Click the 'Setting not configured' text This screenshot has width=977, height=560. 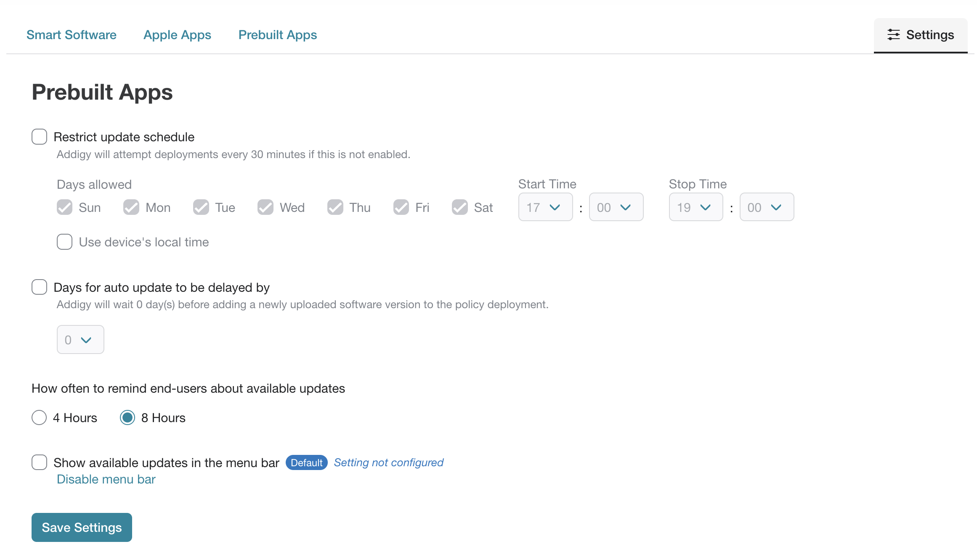(x=389, y=462)
